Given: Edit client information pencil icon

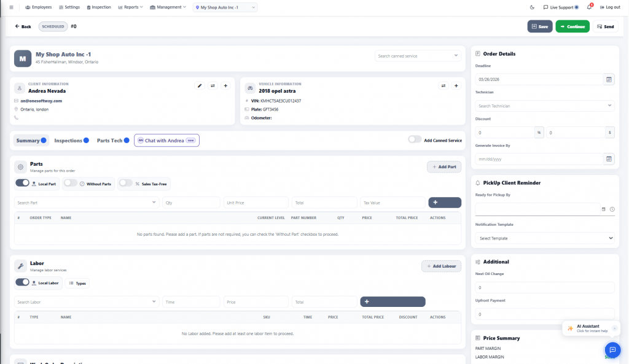Looking at the screenshot, I should click(x=199, y=86).
